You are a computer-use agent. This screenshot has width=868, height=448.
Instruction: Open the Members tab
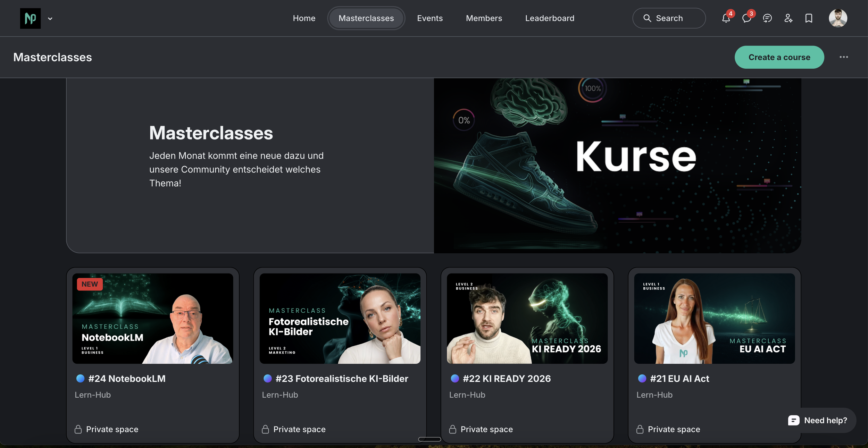484,18
